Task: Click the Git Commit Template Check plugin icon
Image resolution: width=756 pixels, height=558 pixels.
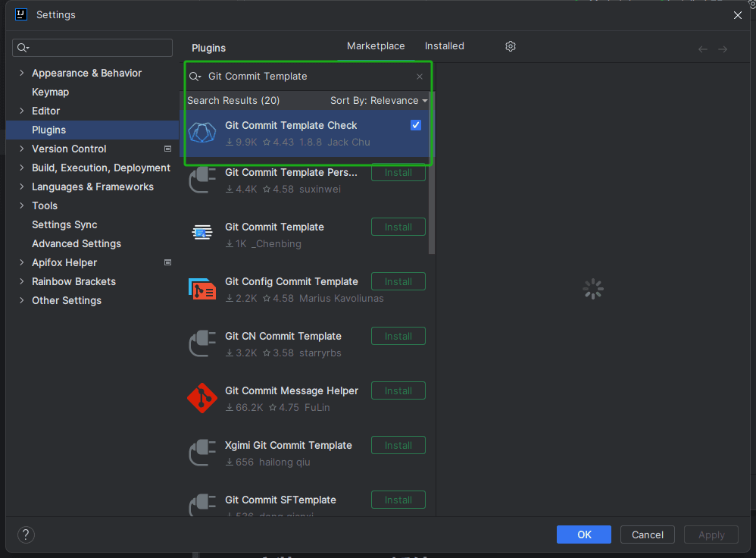Action: pyautogui.click(x=201, y=133)
